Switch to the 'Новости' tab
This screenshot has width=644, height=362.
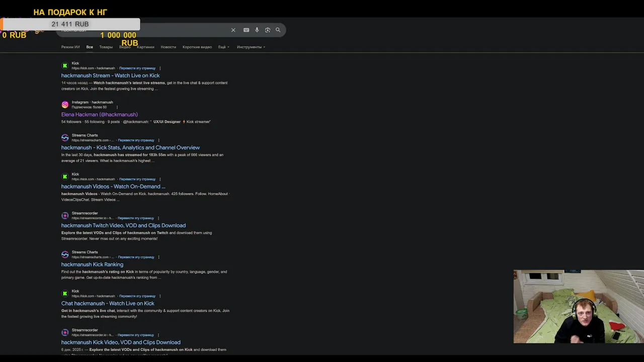point(169,47)
